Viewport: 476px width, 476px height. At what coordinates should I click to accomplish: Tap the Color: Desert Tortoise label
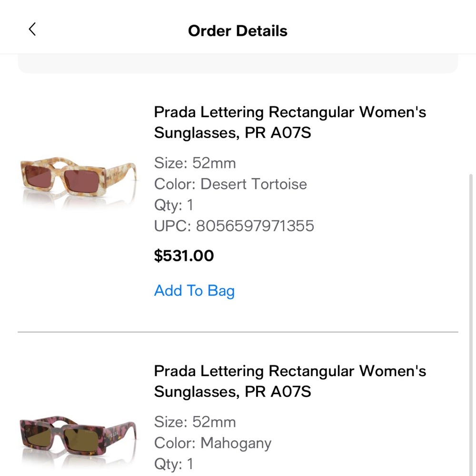(x=230, y=184)
